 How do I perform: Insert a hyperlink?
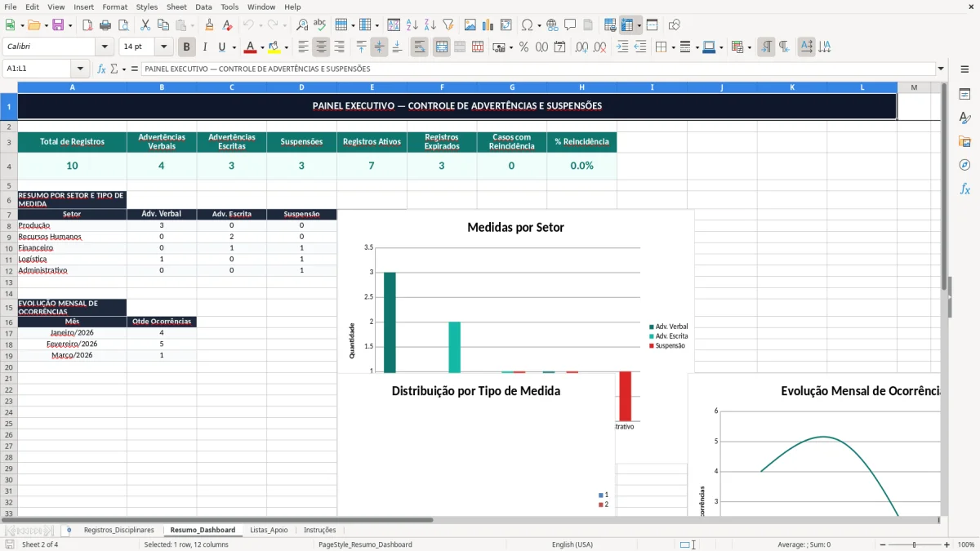552,25
